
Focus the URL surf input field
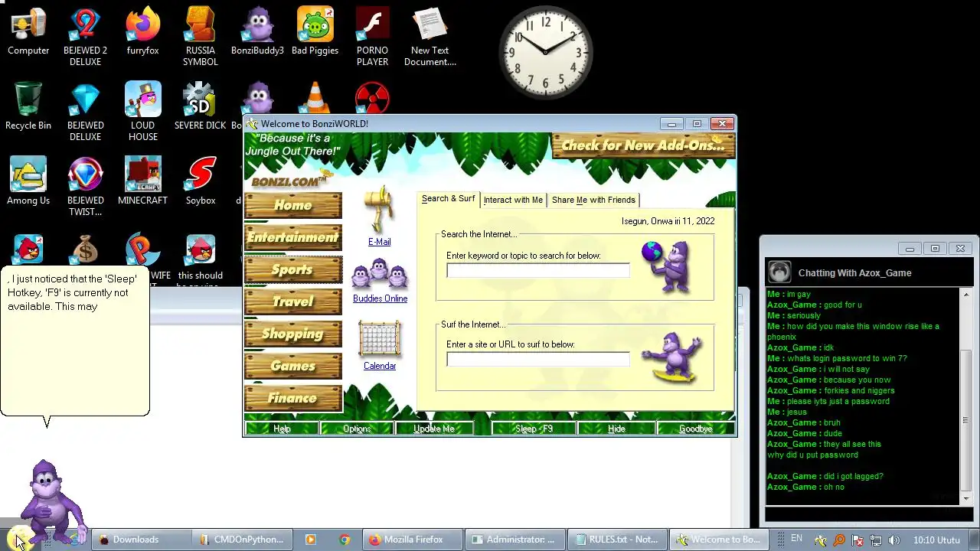click(x=538, y=359)
